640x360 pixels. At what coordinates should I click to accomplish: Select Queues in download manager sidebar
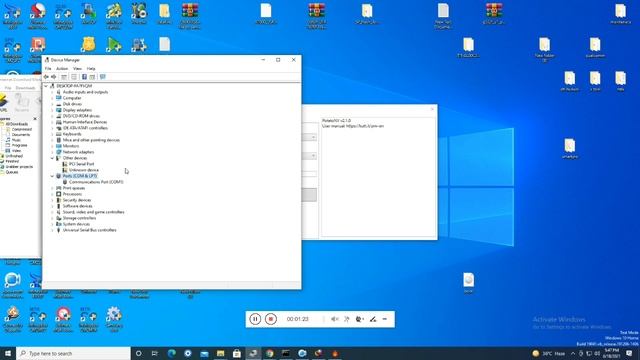(11, 172)
